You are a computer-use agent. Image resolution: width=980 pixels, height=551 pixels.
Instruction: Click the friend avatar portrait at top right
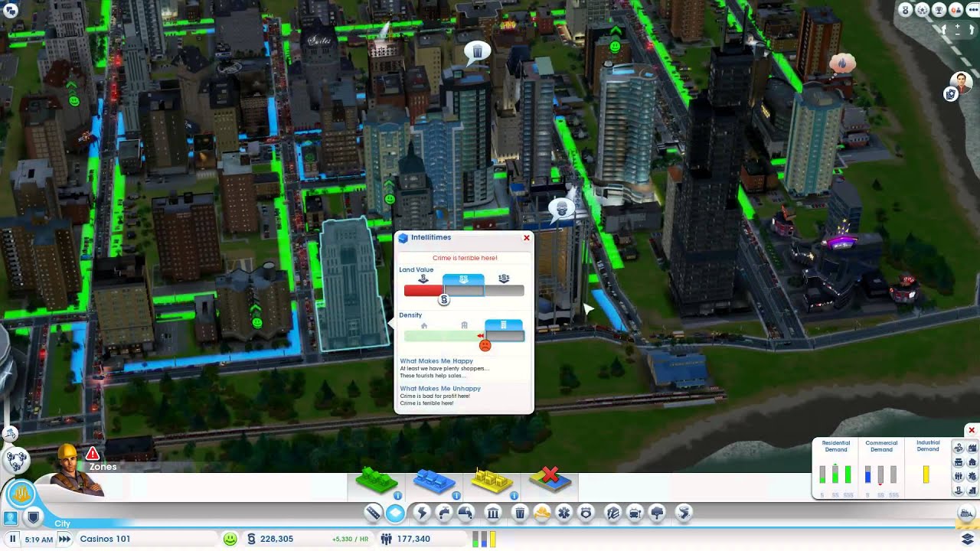(x=961, y=82)
